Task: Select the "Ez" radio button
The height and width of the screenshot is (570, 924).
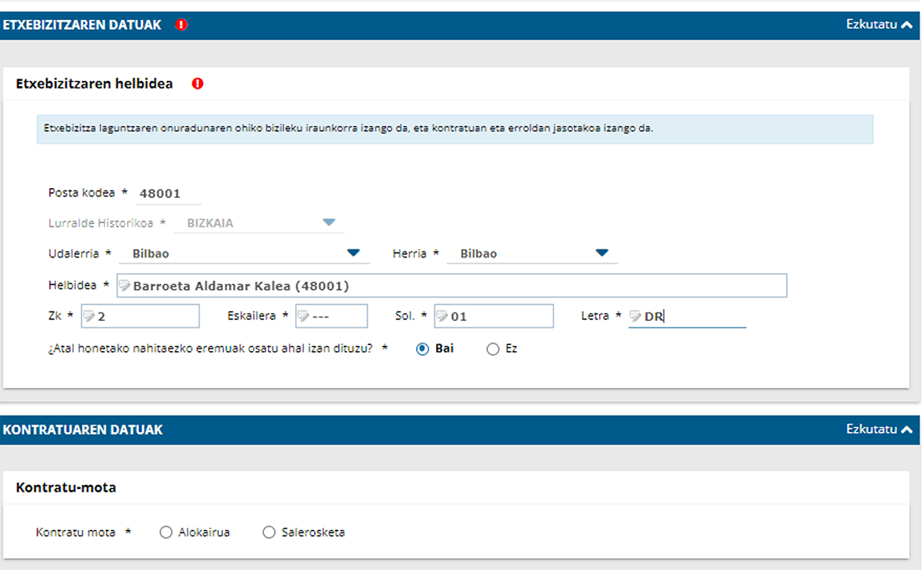Action: click(493, 349)
